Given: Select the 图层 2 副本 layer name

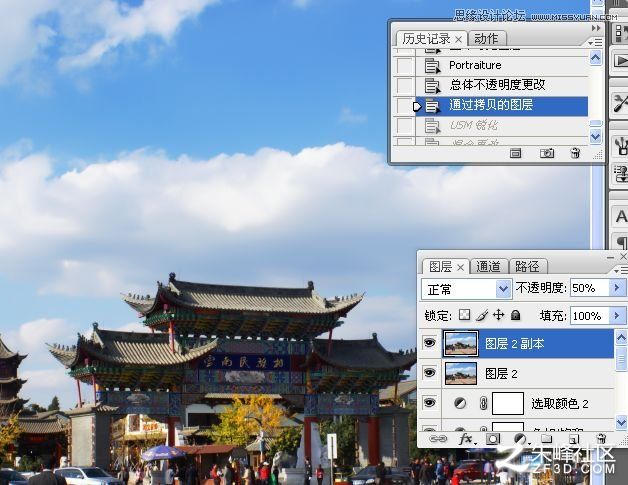Looking at the screenshot, I should click(515, 344).
